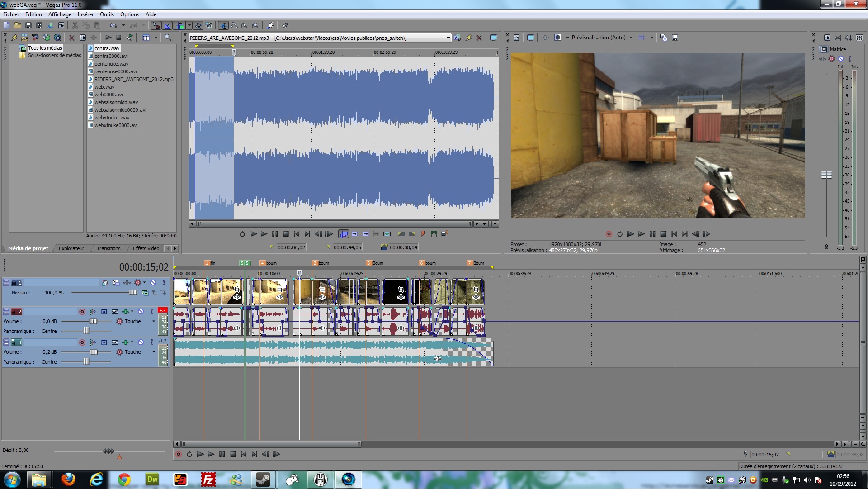Mute audio track 2
Image resolution: width=868 pixels, height=489 pixels.
coord(141,312)
